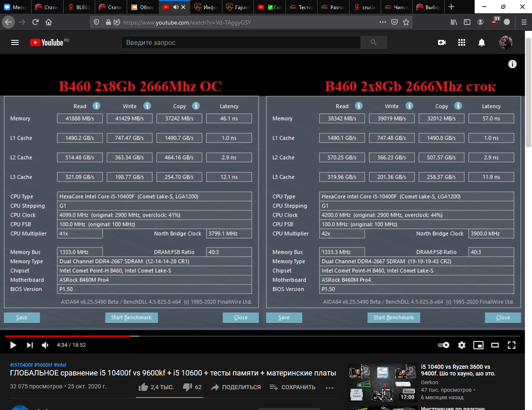532x410 pixels.
Task: Show site security info via padlock icon
Action: [x=108, y=22]
